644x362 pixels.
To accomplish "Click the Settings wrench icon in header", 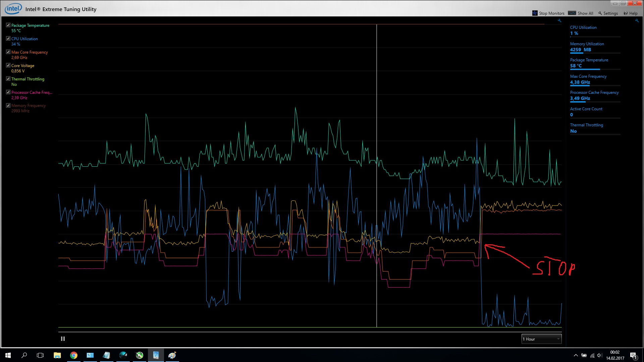I will pyautogui.click(x=600, y=13).
